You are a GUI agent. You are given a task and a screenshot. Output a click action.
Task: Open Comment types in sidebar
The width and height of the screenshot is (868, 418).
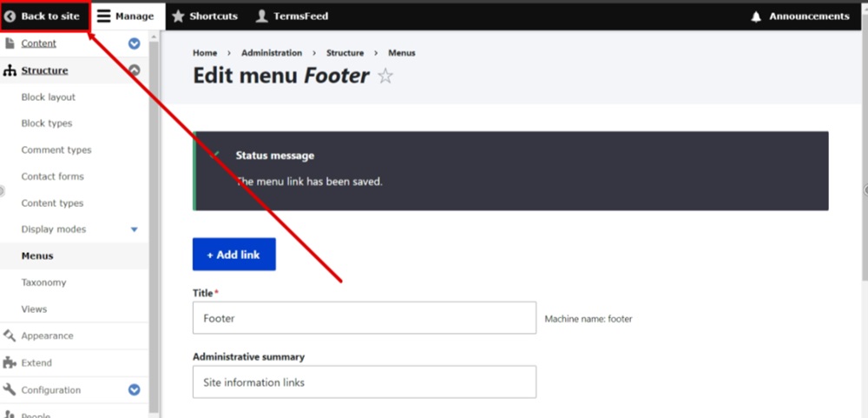56,149
